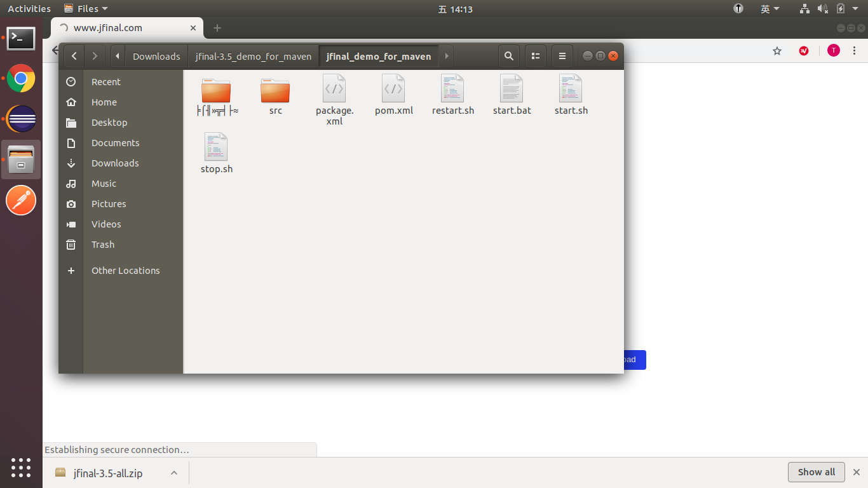Open Chrome profile avatar T
868x488 pixels.
834,51
